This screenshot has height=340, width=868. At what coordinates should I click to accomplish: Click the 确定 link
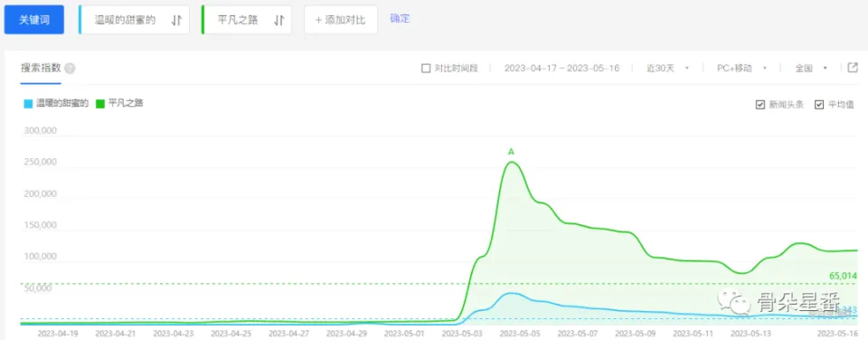tap(400, 18)
